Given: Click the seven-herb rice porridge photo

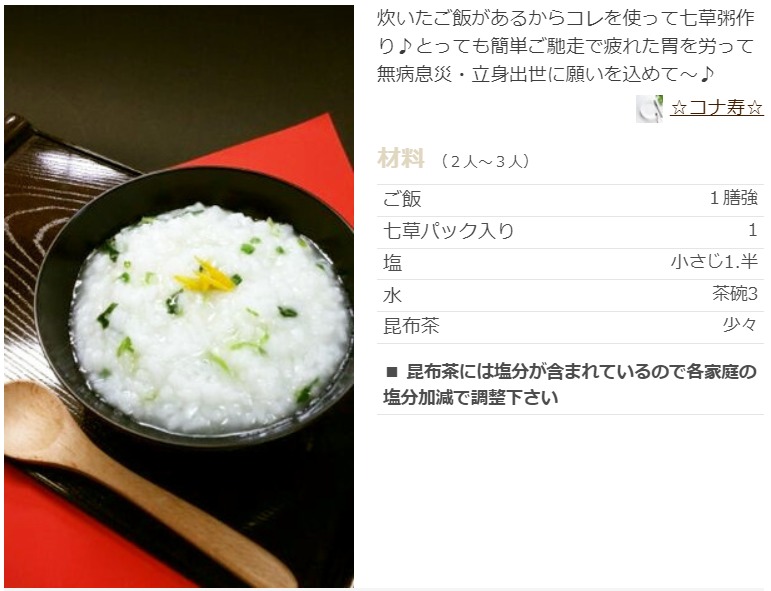Looking at the screenshot, I should tap(179, 296).
